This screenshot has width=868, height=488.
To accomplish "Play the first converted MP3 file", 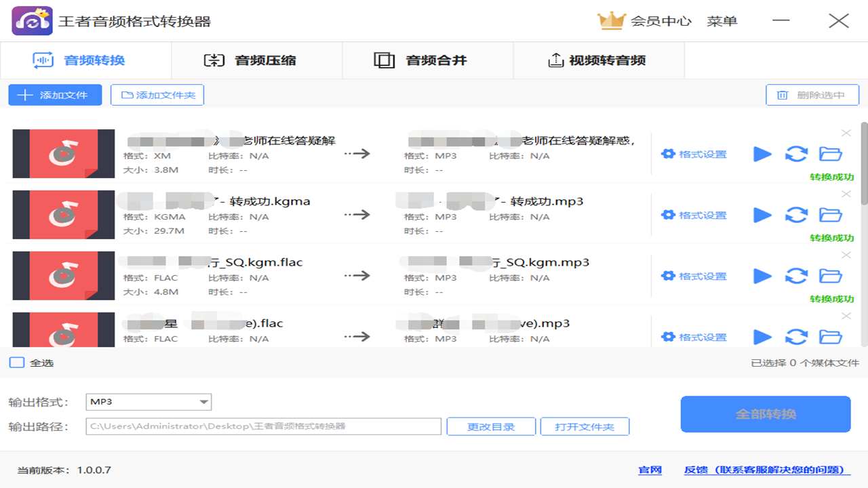I will [762, 154].
